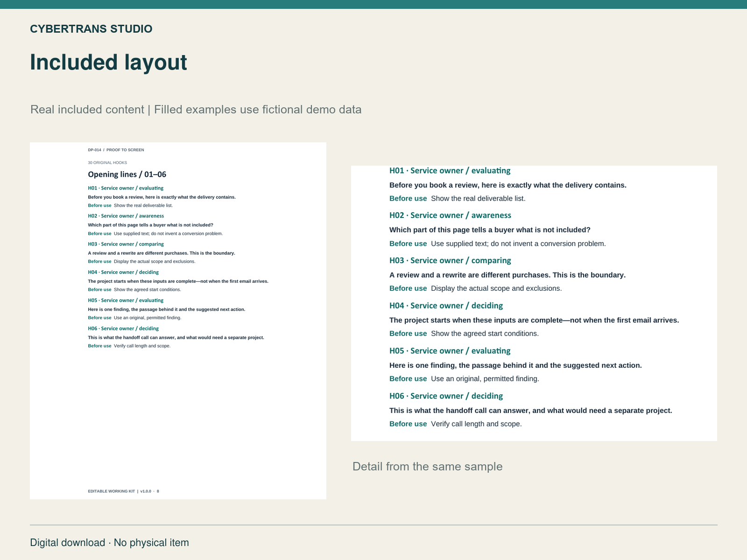Click small 'H05 · Service owner / evaluating' in page preview
The width and height of the screenshot is (747, 560).
pyautogui.click(x=126, y=301)
